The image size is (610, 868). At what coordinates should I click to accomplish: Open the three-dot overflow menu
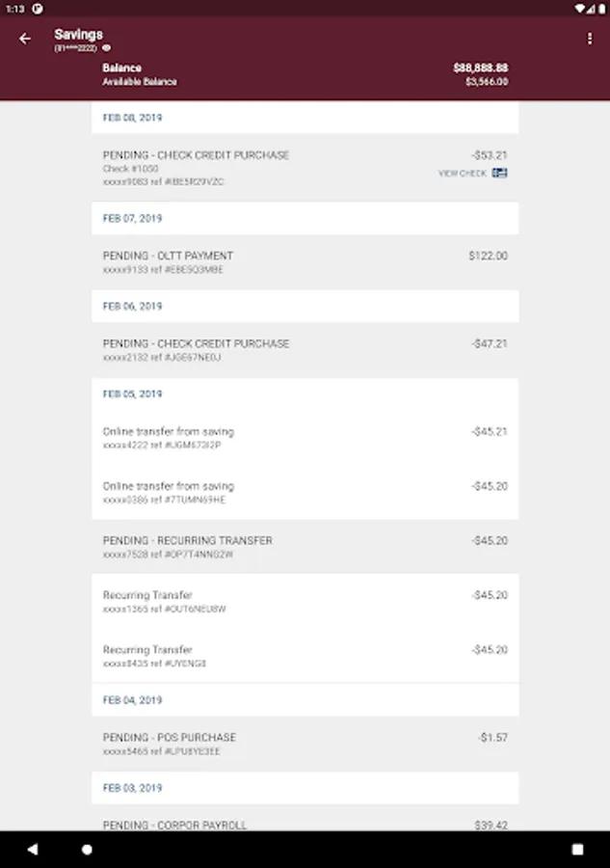[589, 39]
